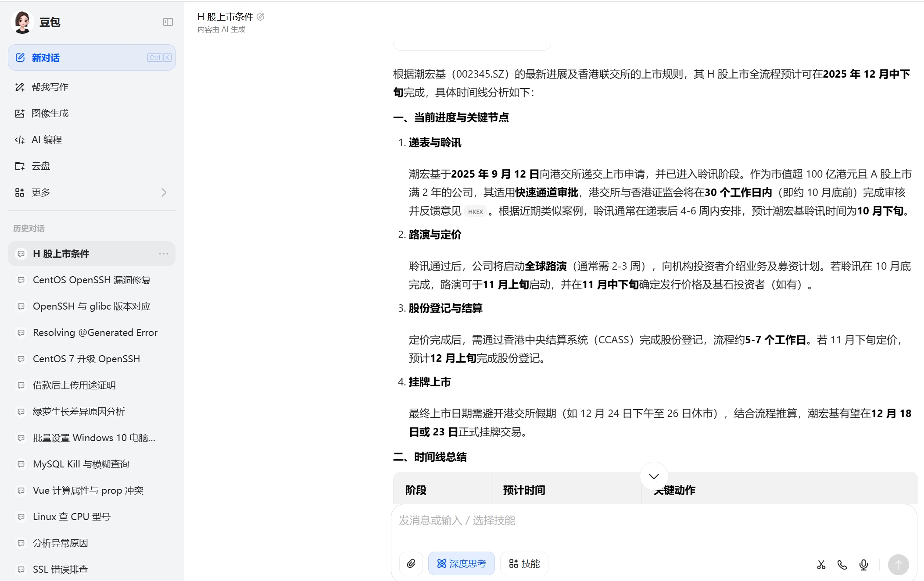Click the scissors screenshot icon
The height and width of the screenshot is (581, 924).
point(821,564)
